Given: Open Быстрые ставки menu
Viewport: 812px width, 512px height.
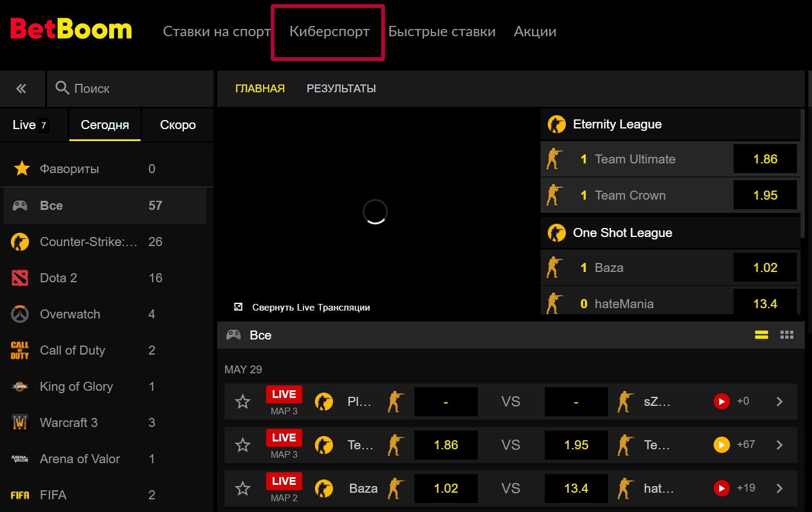Looking at the screenshot, I should coord(442,32).
